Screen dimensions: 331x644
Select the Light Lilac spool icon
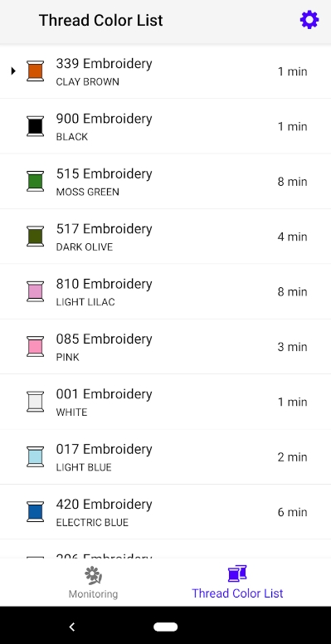[x=36, y=291]
